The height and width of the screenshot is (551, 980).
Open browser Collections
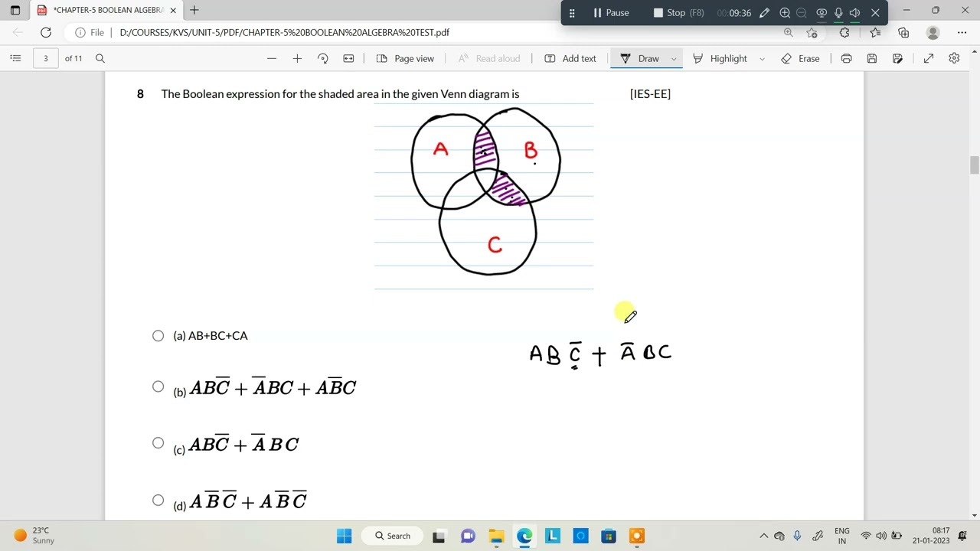903,32
